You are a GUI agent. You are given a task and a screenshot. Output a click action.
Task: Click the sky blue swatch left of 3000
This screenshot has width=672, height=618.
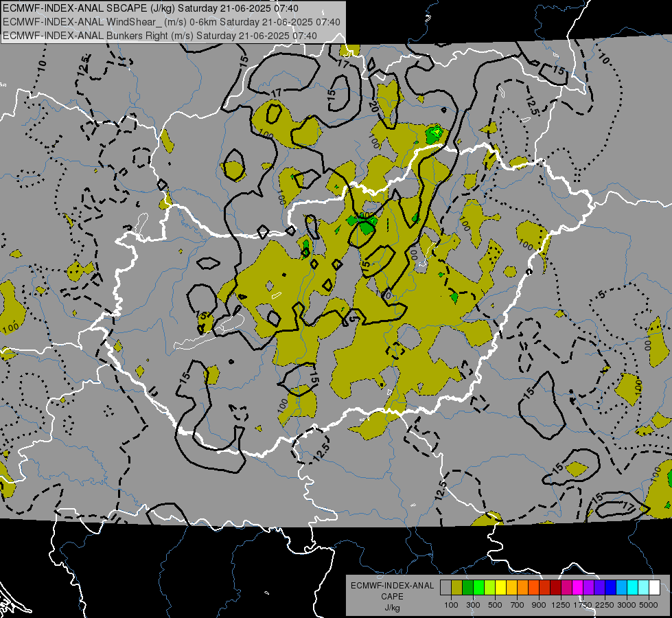point(621,588)
